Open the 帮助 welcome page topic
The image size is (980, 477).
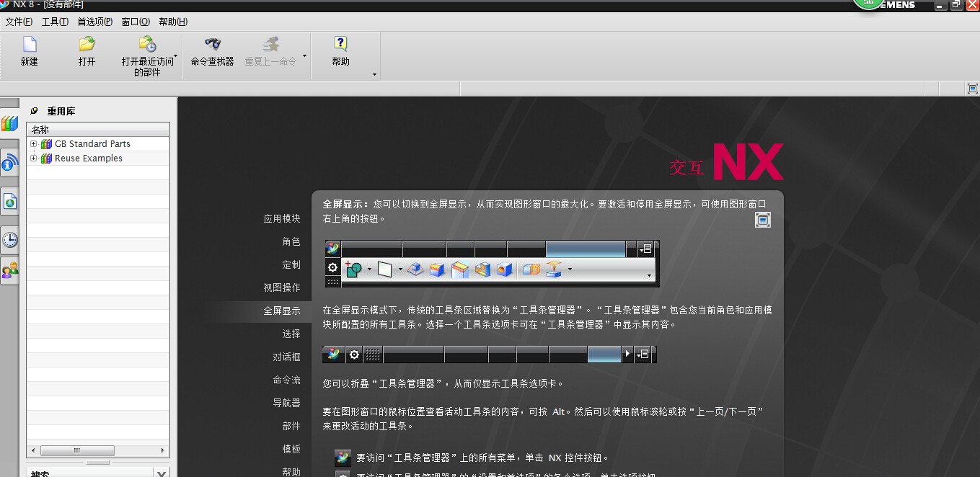[x=291, y=471]
